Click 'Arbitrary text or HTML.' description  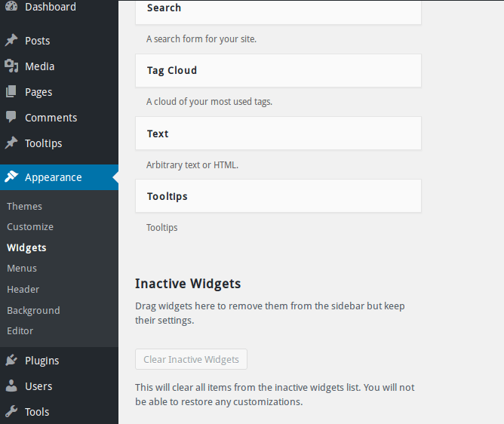click(x=192, y=165)
